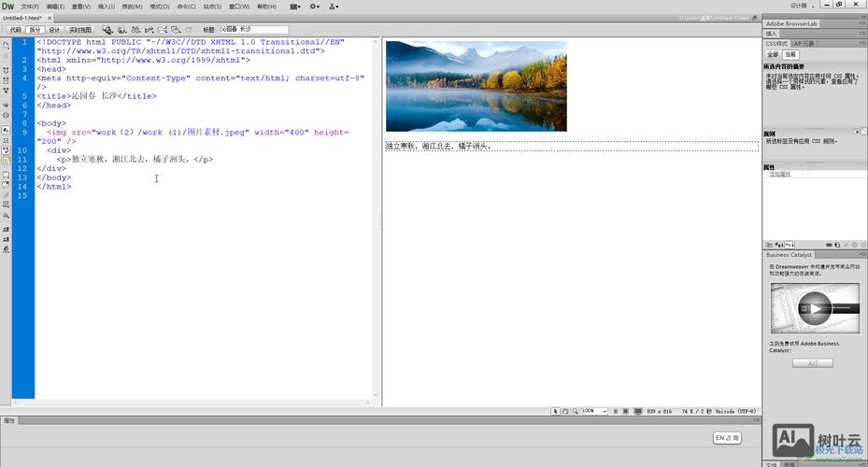This screenshot has width=868, height=467.
Task: Open the site user dropdown in menu bar
Action: [334, 7]
